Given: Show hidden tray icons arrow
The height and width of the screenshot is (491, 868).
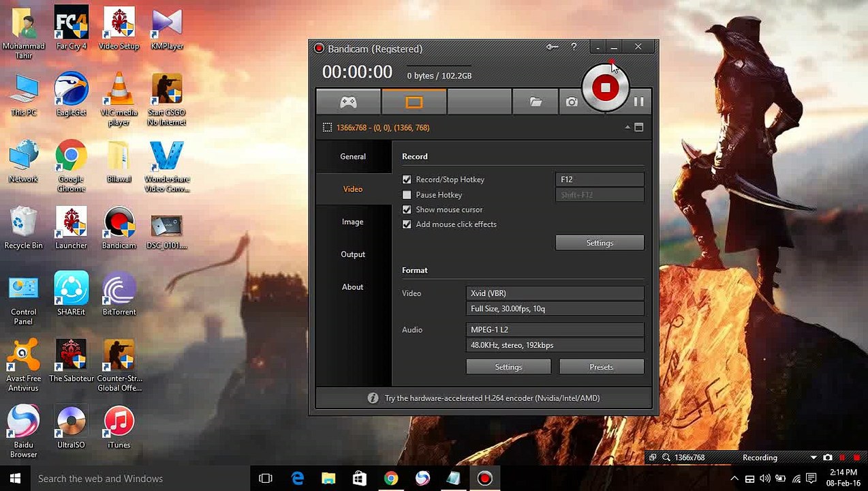Looking at the screenshot, I should (x=734, y=479).
